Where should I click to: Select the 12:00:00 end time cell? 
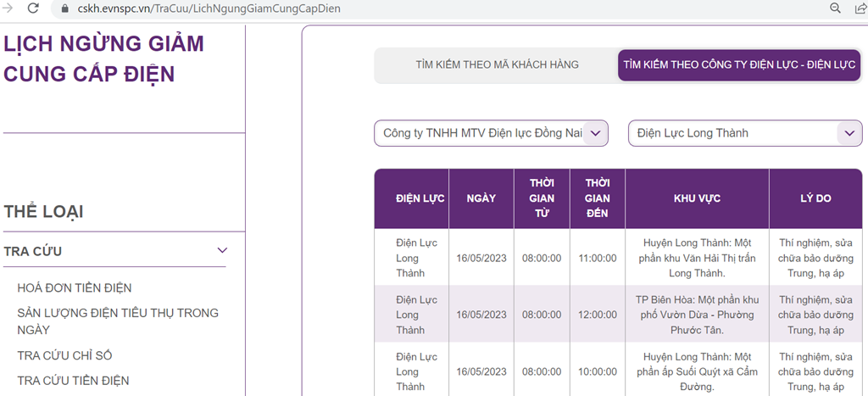click(x=598, y=315)
